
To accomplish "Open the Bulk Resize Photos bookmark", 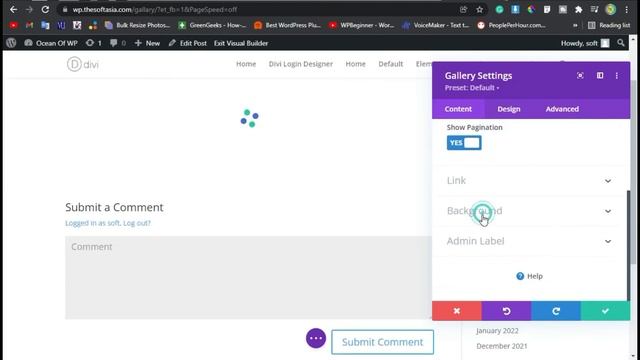I will 137,25.
